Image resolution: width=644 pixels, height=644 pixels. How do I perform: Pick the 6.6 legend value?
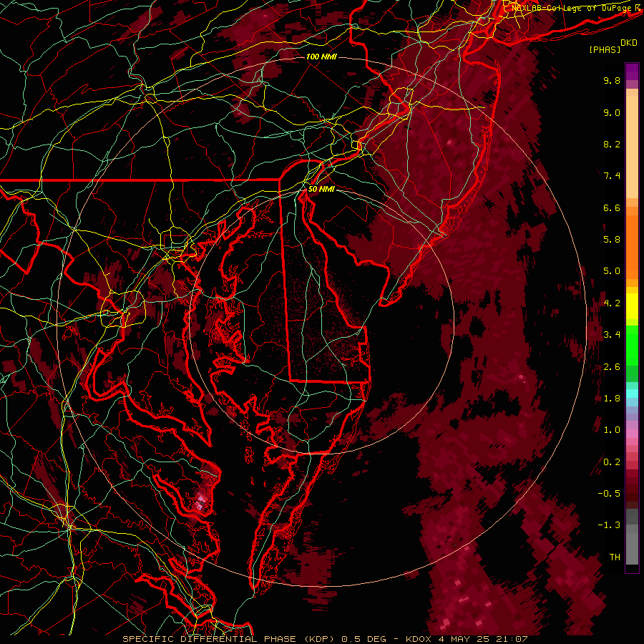coord(612,208)
